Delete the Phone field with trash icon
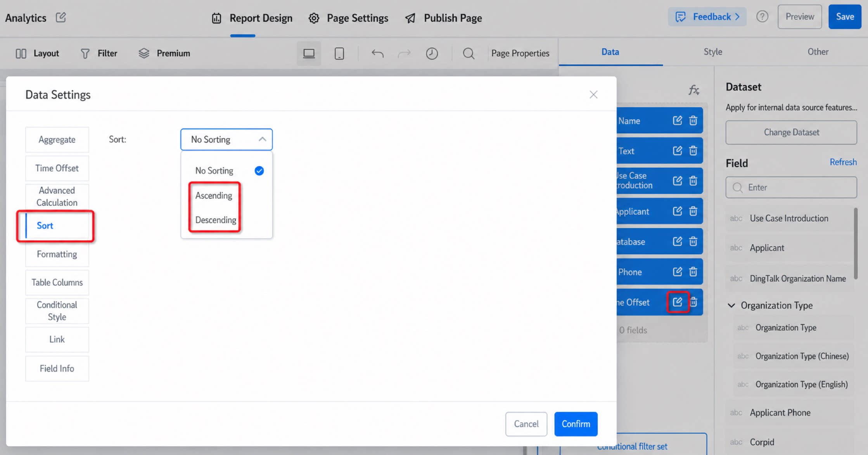Image resolution: width=868 pixels, height=455 pixels. 693,272
